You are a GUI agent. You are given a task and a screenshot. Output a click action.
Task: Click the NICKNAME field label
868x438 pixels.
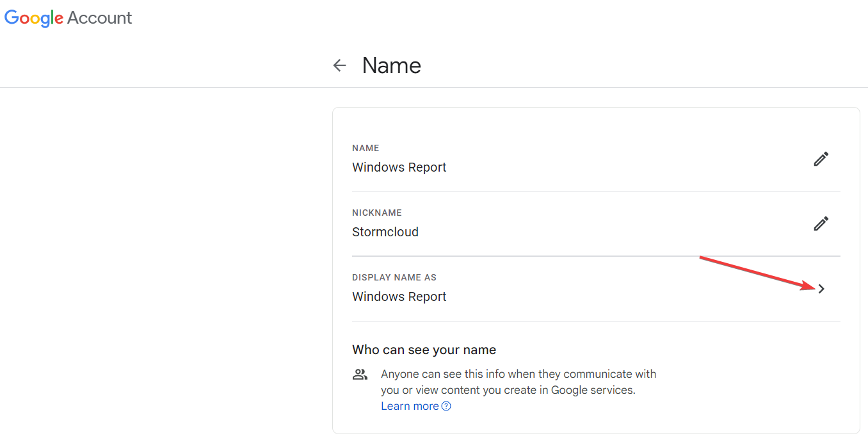(376, 213)
